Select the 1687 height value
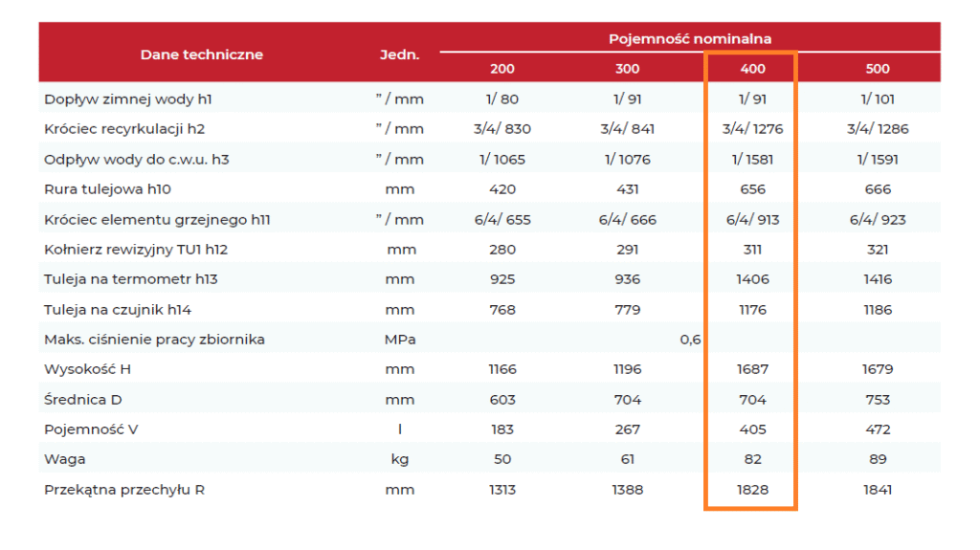Image resolution: width=980 pixels, height=550 pixels. [752, 369]
